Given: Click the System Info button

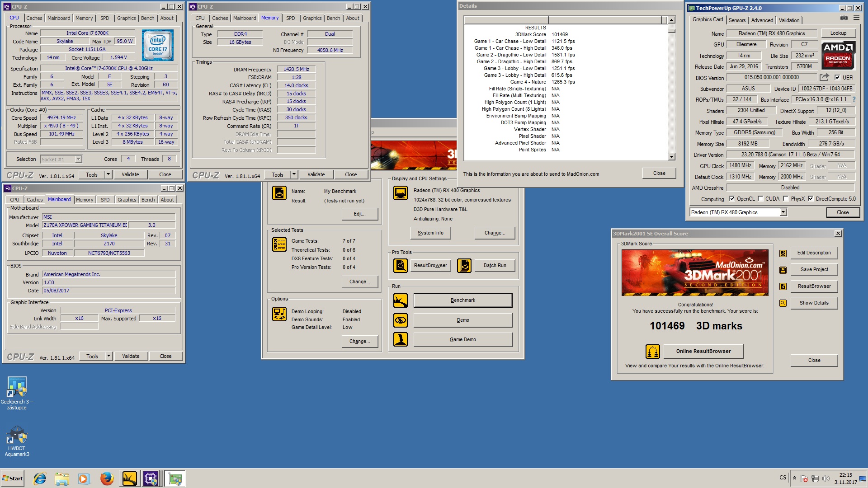Looking at the screenshot, I should pos(430,233).
